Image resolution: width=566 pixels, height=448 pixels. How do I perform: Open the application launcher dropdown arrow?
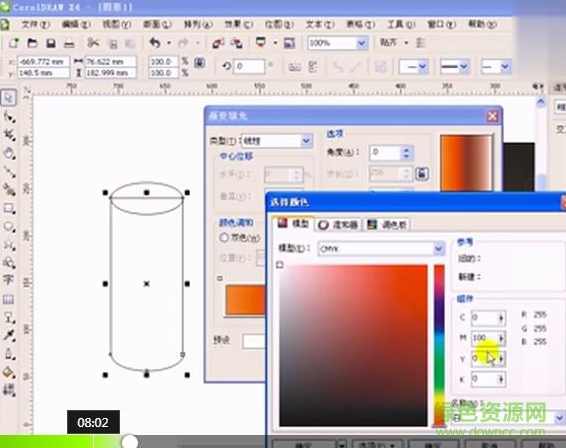coord(275,43)
